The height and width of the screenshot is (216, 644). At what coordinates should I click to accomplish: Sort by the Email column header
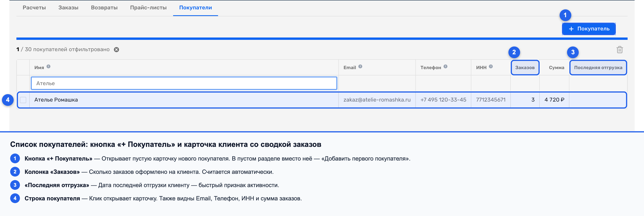350,68
